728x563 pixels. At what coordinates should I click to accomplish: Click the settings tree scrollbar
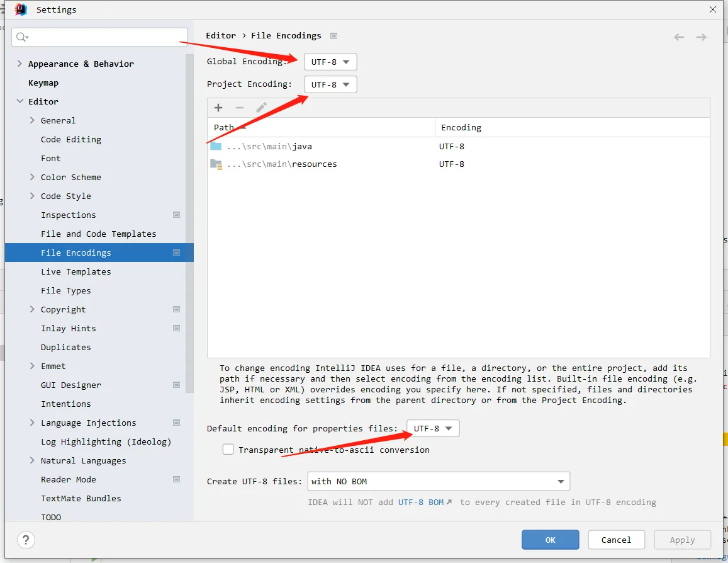pos(189,223)
